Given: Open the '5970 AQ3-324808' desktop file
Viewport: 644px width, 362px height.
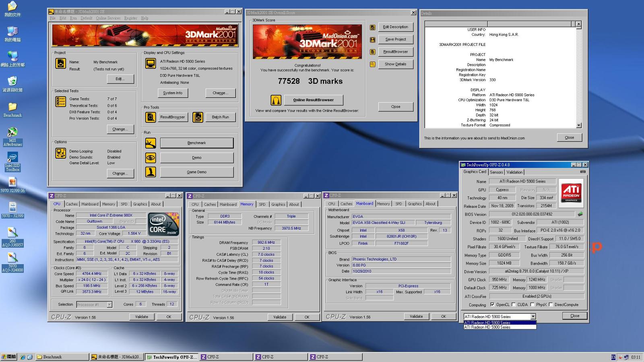Looking at the screenshot, I should coord(12,262).
